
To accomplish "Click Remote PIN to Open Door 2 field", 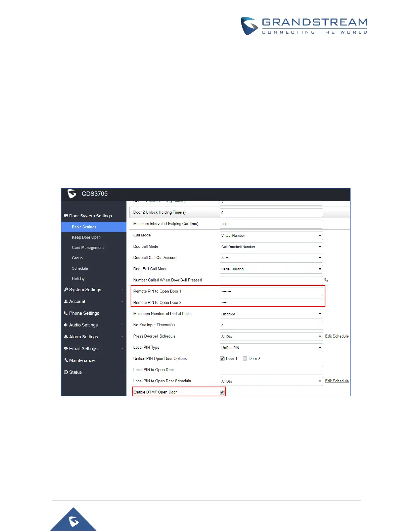I will pyautogui.click(x=271, y=303).
